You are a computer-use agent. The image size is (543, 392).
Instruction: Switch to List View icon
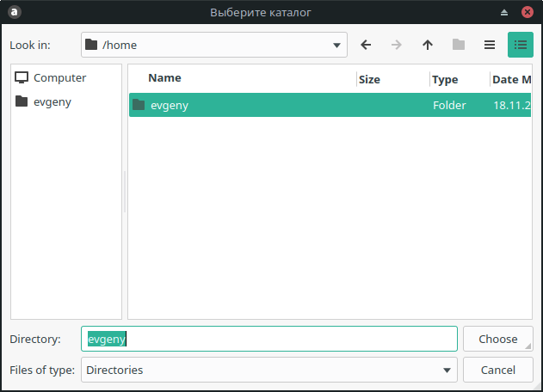(x=490, y=45)
